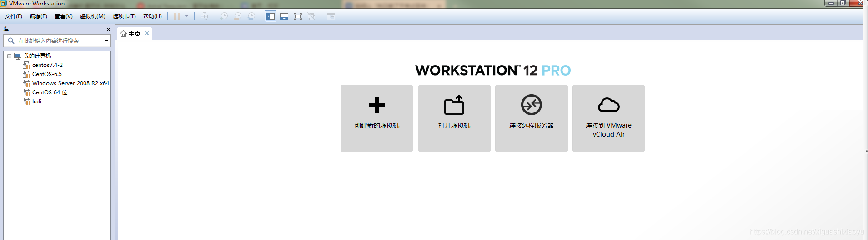The width and height of the screenshot is (868, 240).
Task: Enter full screen mode icon
Action: click(298, 16)
